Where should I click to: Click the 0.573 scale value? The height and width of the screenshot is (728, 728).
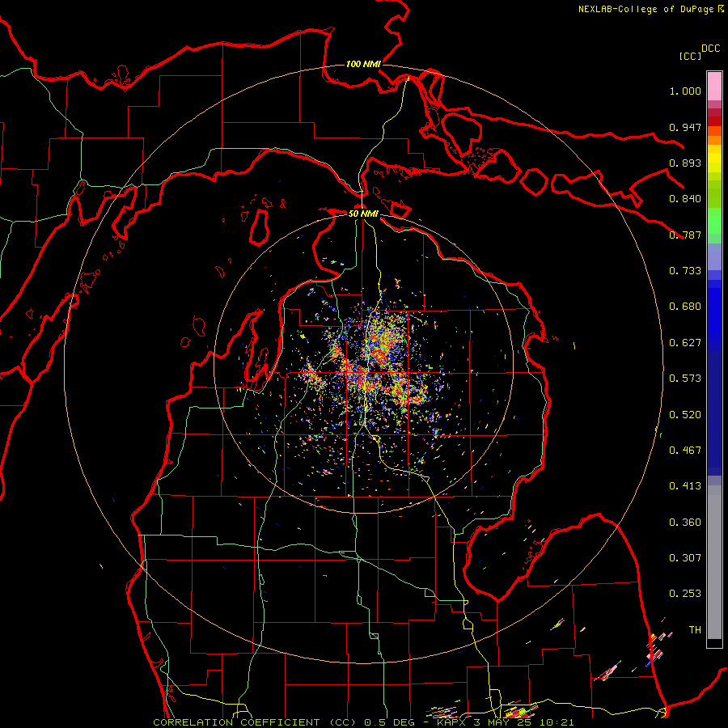click(685, 379)
